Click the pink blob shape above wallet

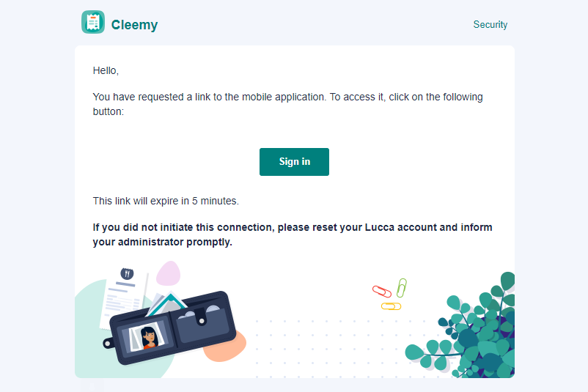[x=169, y=273]
